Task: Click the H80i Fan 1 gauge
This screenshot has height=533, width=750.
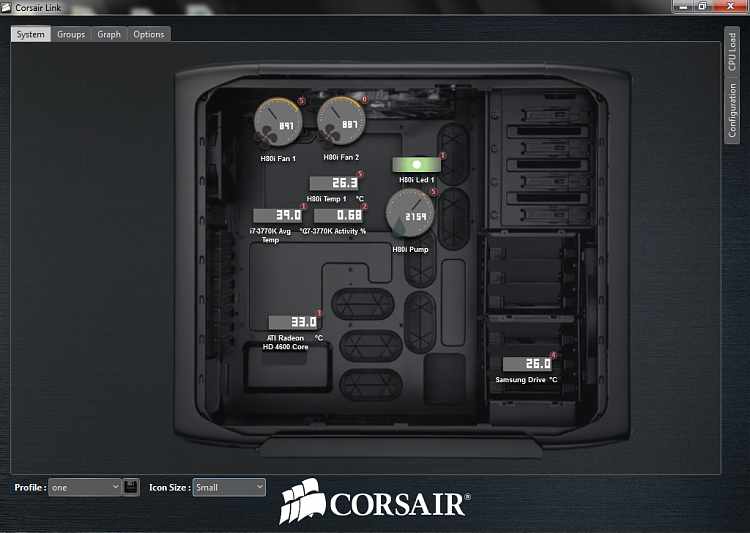Action: click(x=278, y=123)
